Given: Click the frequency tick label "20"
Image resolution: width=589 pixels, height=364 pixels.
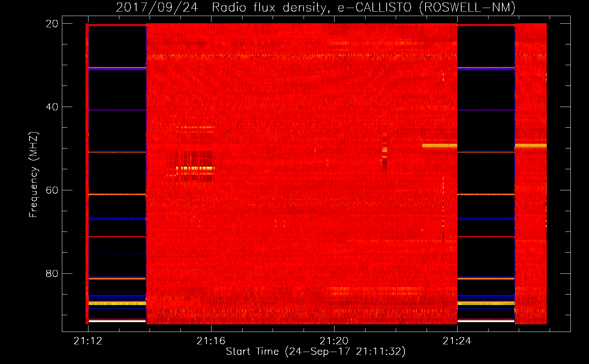Looking at the screenshot, I should pyautogui.click(x=52, y=24).
